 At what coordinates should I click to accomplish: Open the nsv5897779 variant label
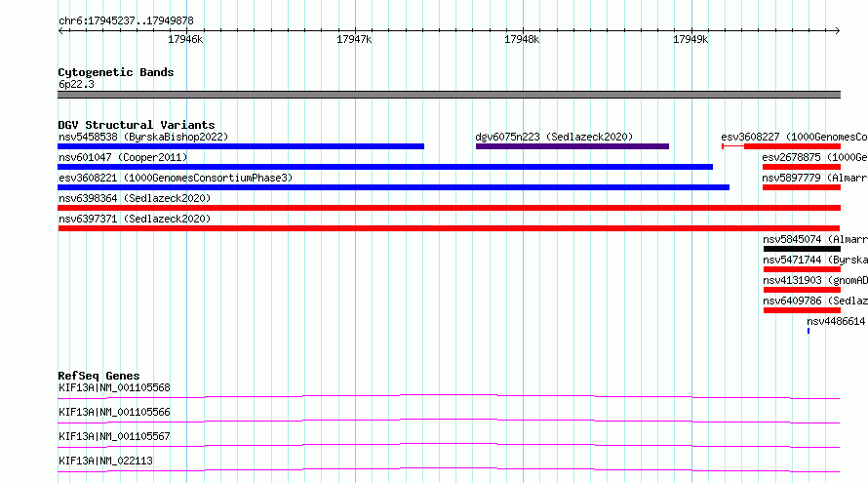point(815,178)
